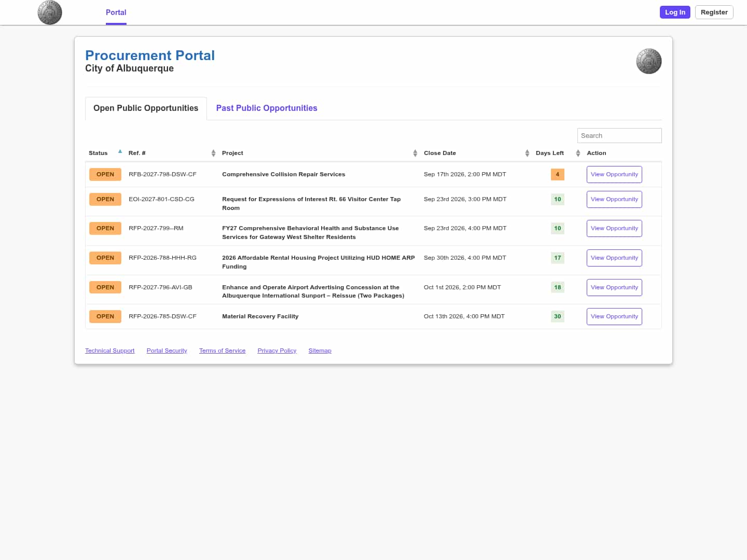The height and width of the screenshot is (560, 747).
Task: Click the OPEN badge for RFP-2026-785-DSW-CF
Action: 105,316
